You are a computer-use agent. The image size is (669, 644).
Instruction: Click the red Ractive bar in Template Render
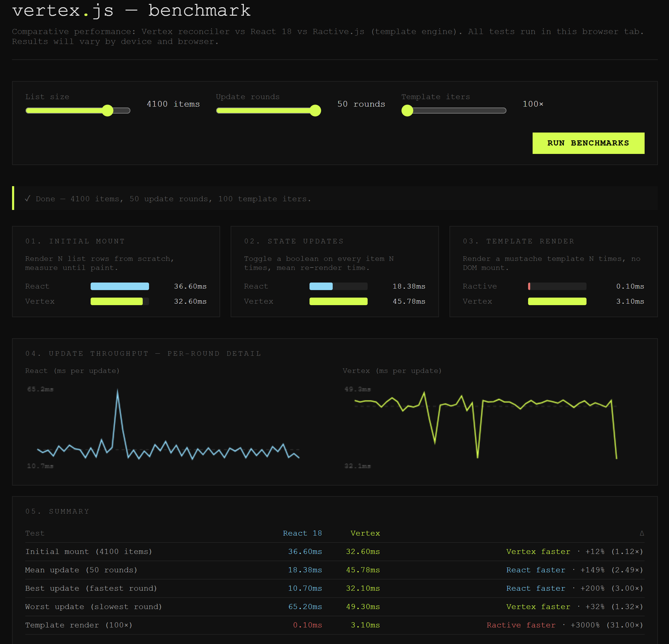[529, 286]
